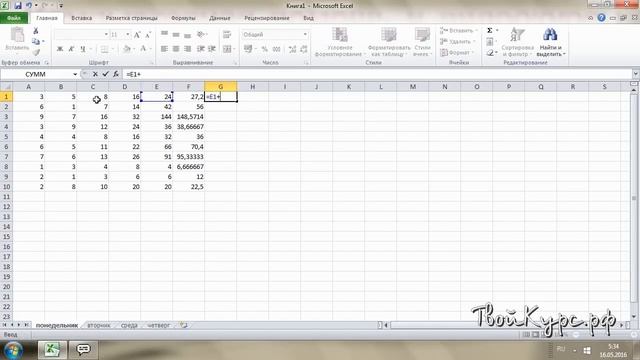Open Conditional Formatting menu

click(339, 42)
